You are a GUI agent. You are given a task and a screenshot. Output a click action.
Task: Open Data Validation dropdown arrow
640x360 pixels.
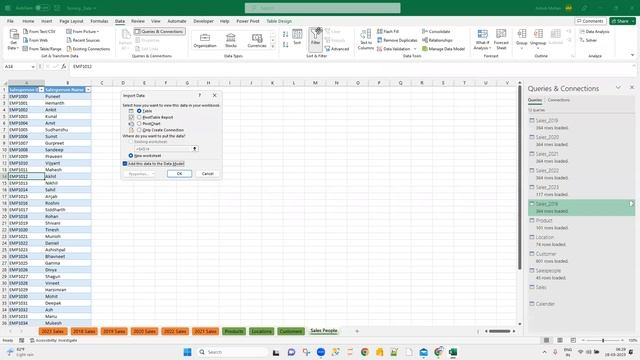click(x=415, y=49)
